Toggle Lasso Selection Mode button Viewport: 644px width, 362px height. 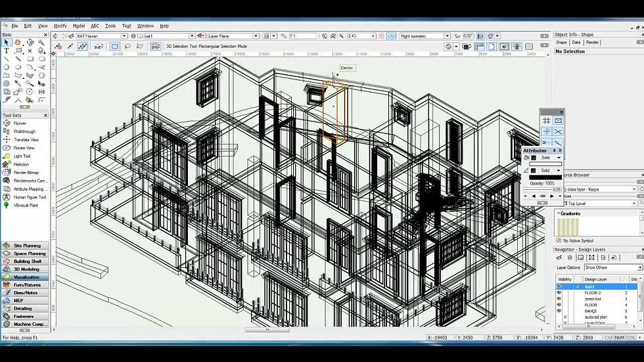(127, 47)
